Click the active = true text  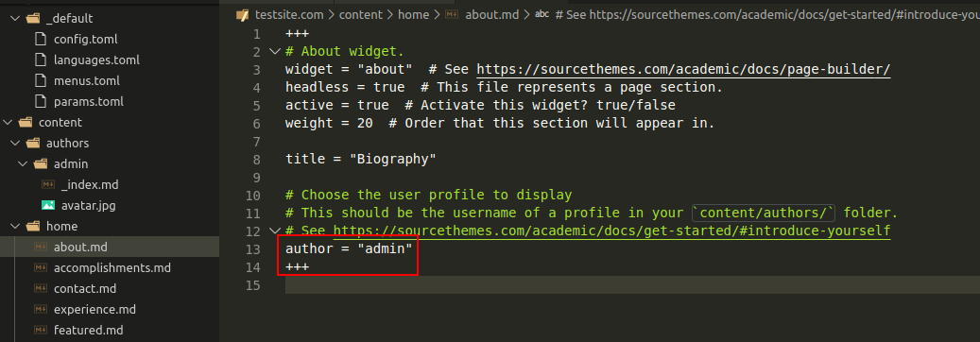(x=336, y=105)
